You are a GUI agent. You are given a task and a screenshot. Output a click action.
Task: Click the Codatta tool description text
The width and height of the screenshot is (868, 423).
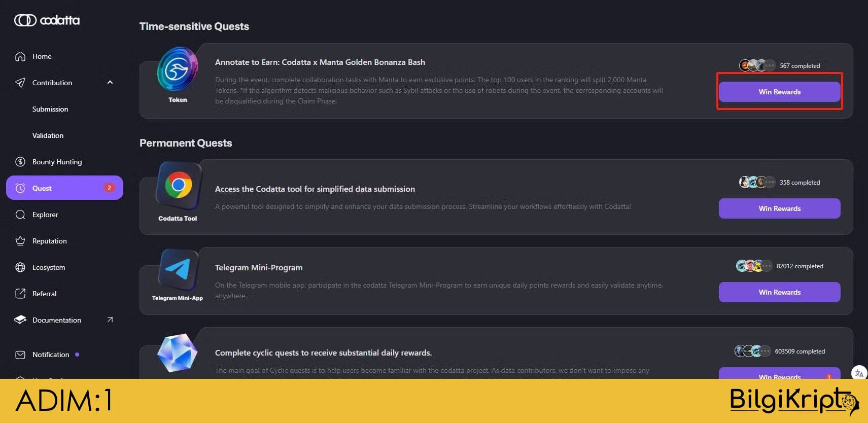pos(423,206)
